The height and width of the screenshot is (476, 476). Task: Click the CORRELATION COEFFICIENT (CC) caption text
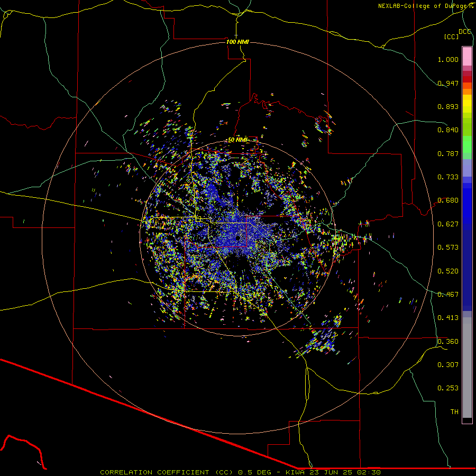[x=167, y=472]
